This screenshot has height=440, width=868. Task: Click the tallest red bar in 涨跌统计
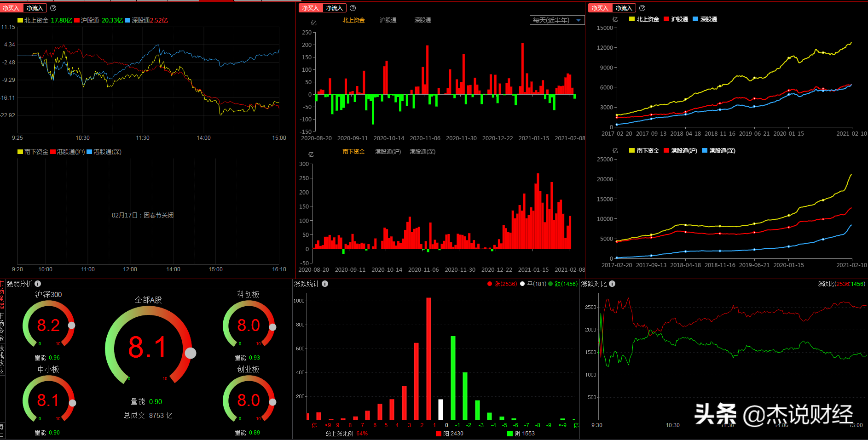pyautogui.click(x=428, y=359)
